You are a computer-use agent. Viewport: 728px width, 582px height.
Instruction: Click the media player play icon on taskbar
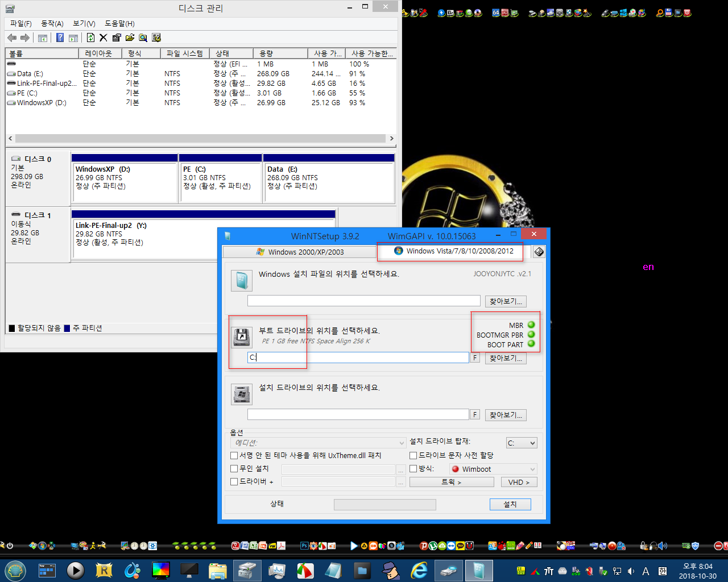pos(75,570)
